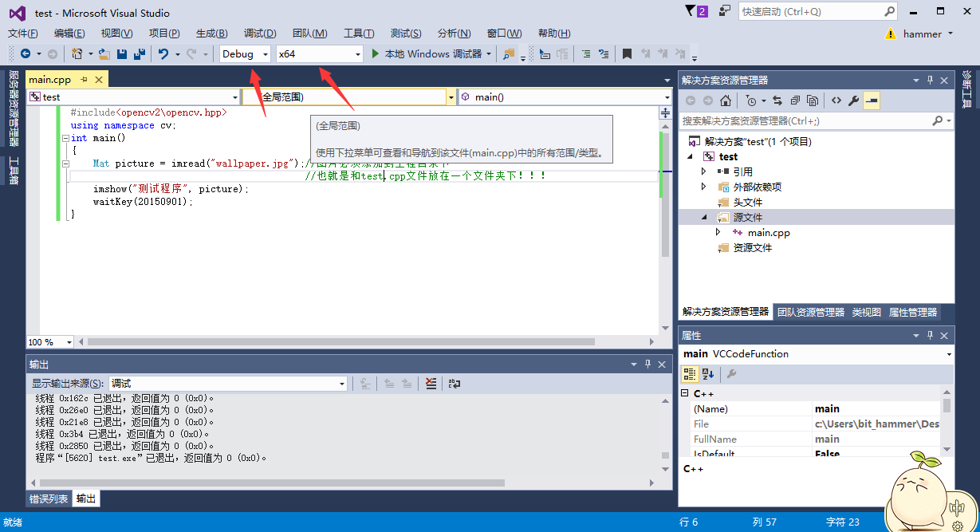
Task: Click the Undo arrow icon
Action: coord(163,54)
